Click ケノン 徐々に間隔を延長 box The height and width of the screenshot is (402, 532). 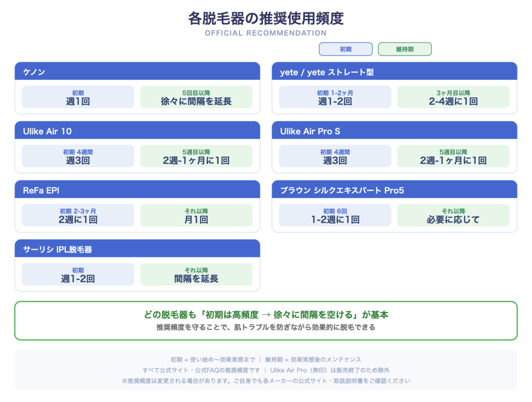coord(196,97)
